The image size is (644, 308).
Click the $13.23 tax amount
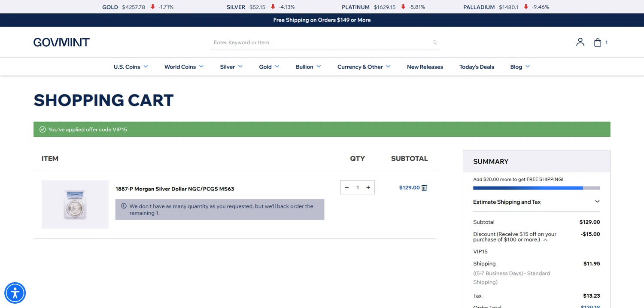[592, 296]
